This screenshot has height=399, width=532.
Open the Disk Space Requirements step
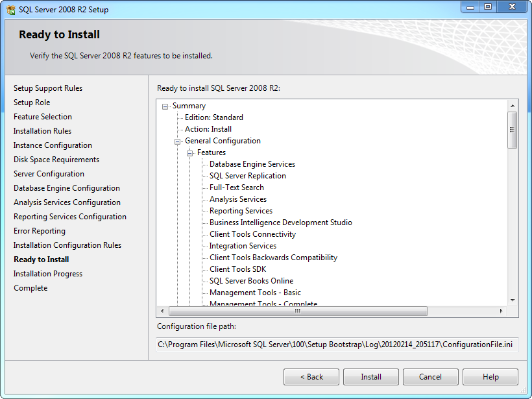click(x=56, y=159)
